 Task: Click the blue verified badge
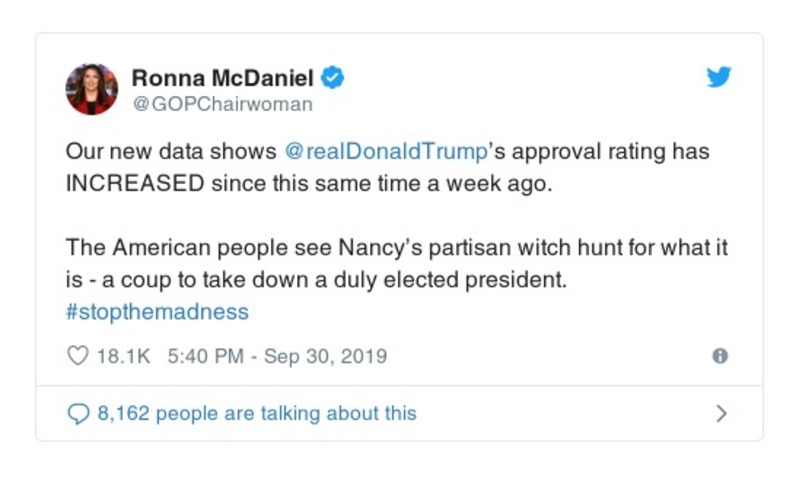pyautogui.click(x=334, y=77)
